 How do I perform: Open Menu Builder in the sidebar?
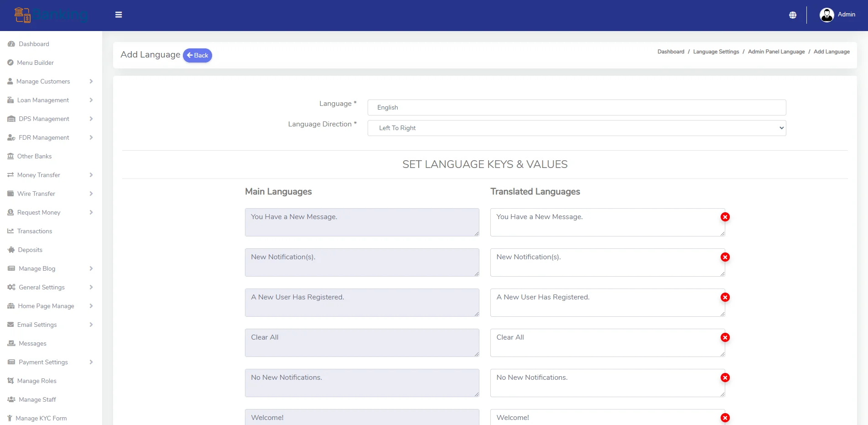click(x=35, y=63)
